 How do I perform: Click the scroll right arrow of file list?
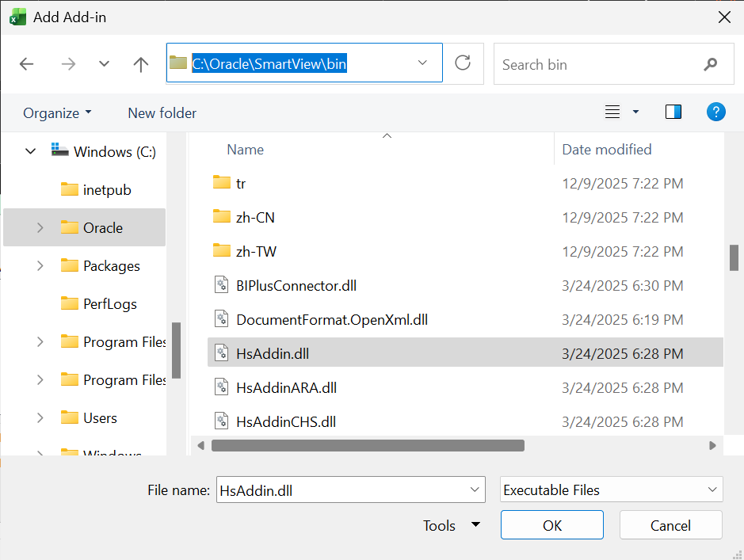coord(712,445)
